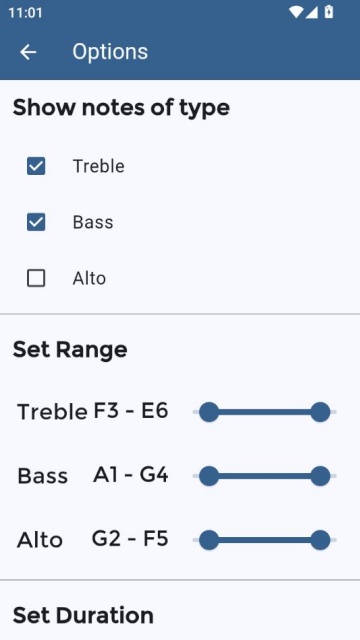Click the Alto range upper handle

coord(320,540)
